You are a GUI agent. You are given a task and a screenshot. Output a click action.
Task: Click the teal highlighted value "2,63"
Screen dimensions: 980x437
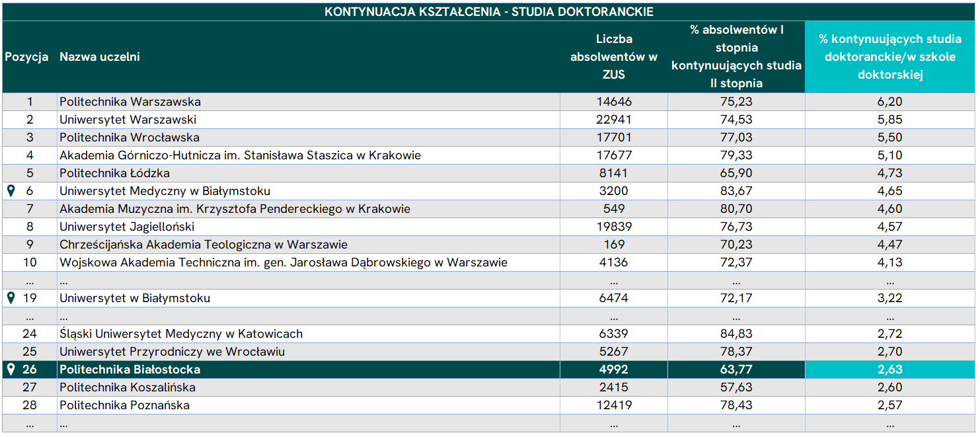pyautogui.click(x=890, y=370)
